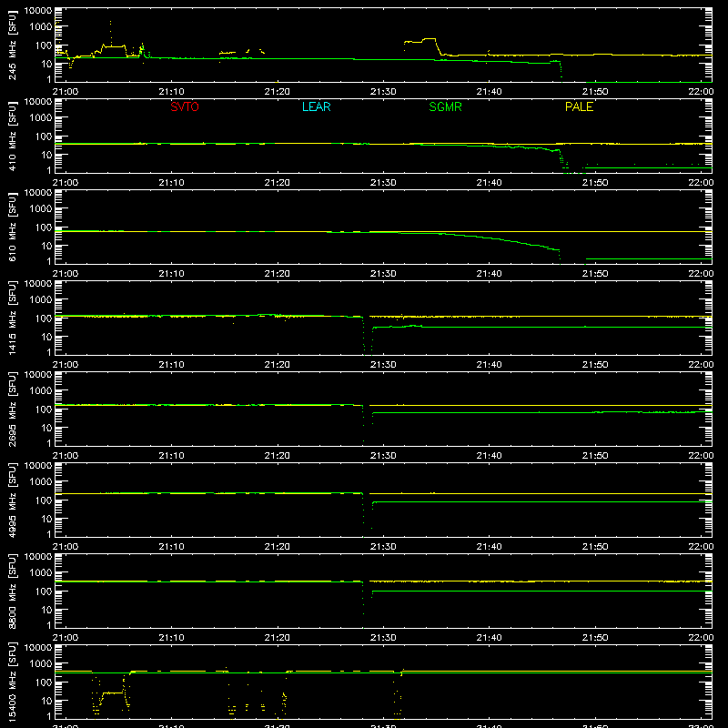
Task: Select the 8800 MHz [SFU] axis title
Action: 13,591
